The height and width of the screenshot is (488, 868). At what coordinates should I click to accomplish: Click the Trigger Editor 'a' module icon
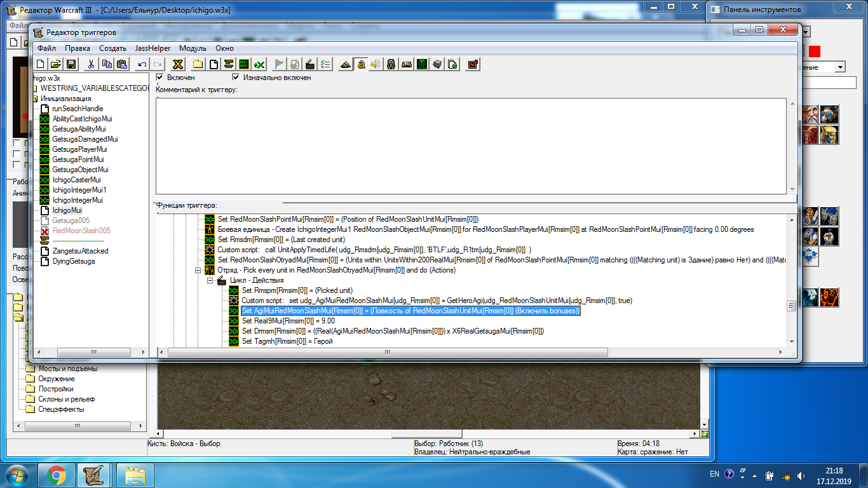tap(361, 64)
